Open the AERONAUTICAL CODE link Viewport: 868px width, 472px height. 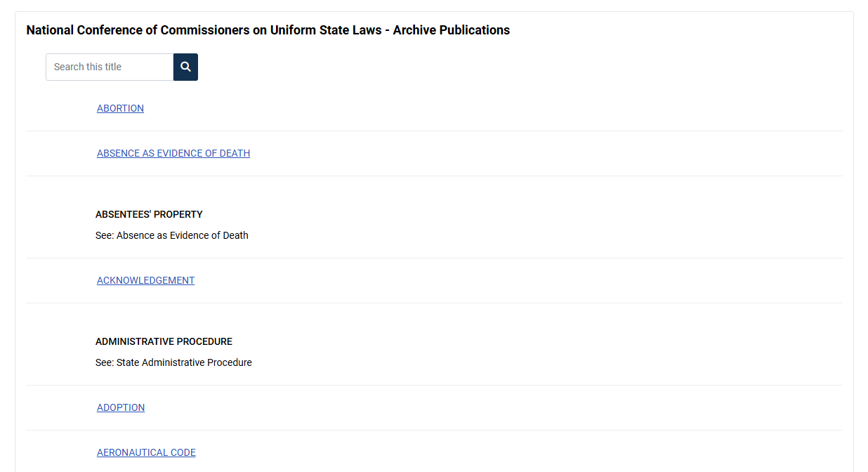click(x=146, y=452)
